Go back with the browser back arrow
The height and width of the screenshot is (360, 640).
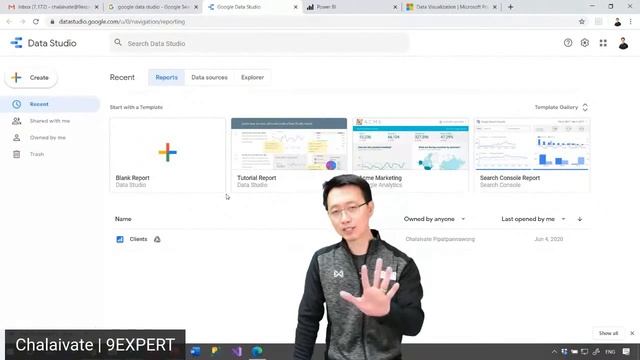[x=9, y=22]
